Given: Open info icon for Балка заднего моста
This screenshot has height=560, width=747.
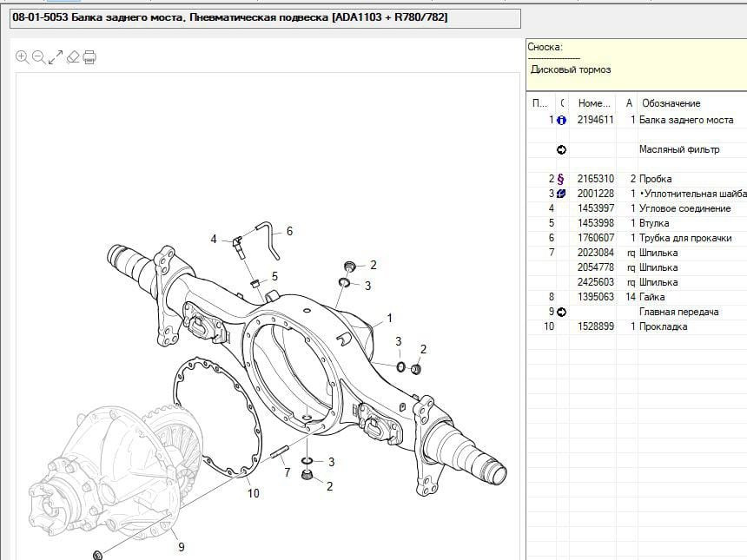Looking at the screenshot, I should point(561,121).
